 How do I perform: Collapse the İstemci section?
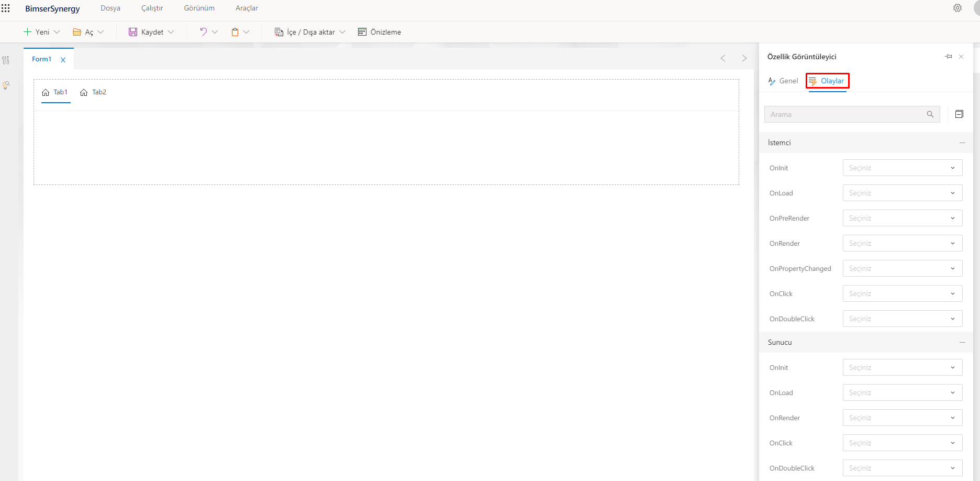(x=962, y=143)
